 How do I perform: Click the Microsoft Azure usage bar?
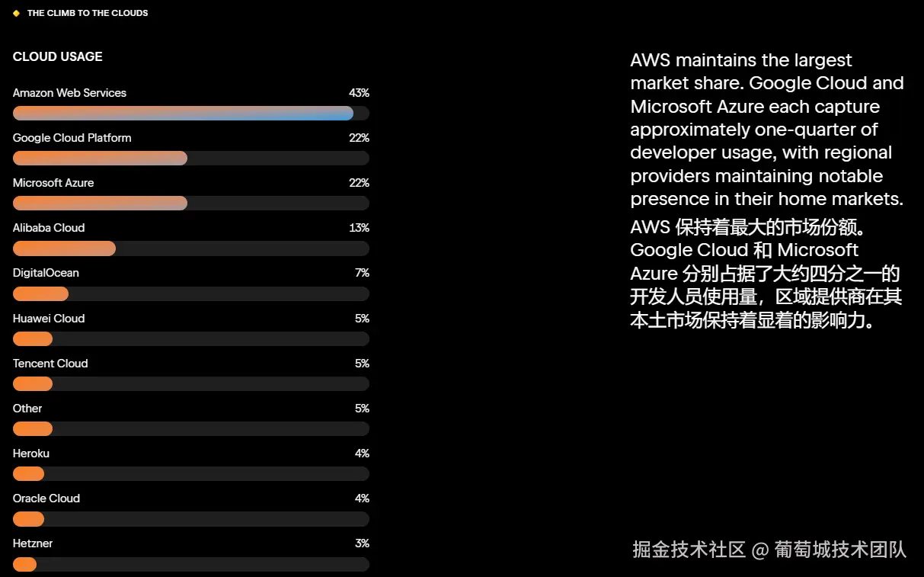[x=191, y=204]
